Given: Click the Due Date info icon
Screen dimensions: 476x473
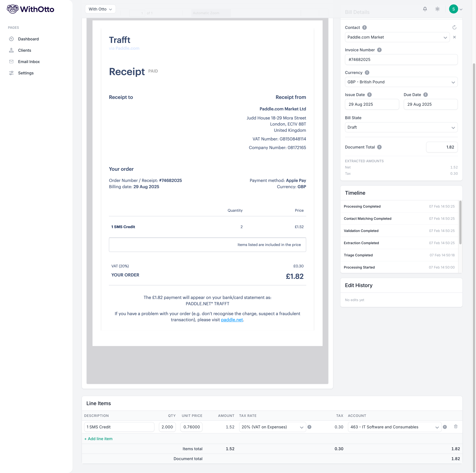Looking at the screenshot, I should tap(425, 95).
